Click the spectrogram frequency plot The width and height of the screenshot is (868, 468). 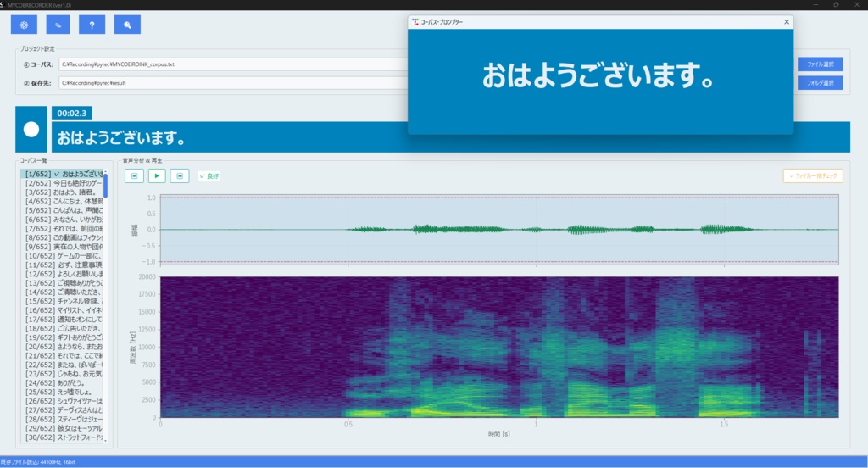(499, 348)
